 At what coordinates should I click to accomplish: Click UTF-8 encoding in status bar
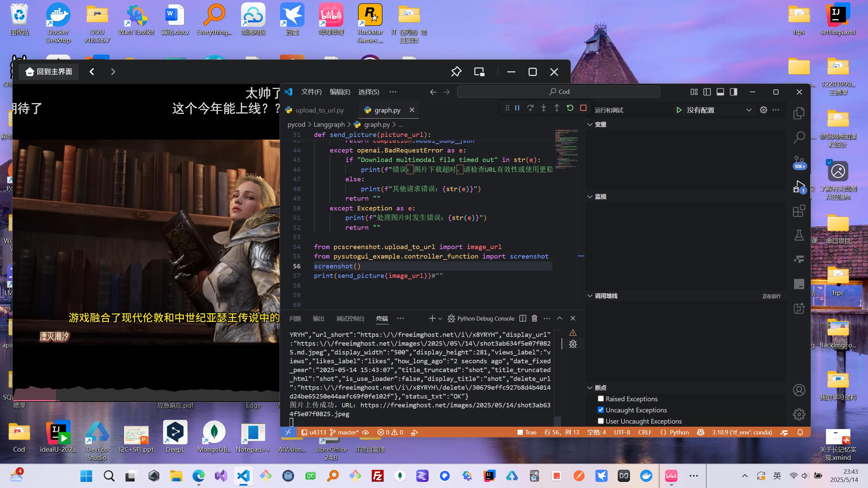click(622, 432)
